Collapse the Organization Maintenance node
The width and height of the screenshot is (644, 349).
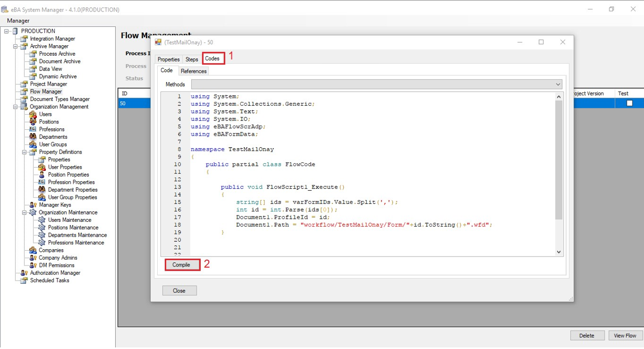coord(25,212)
